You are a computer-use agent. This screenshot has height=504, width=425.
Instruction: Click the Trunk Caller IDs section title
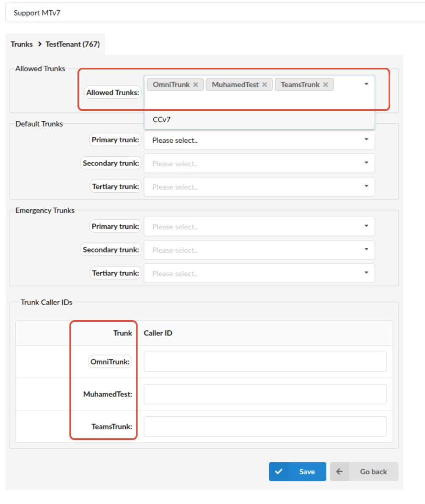pos(47,302)
